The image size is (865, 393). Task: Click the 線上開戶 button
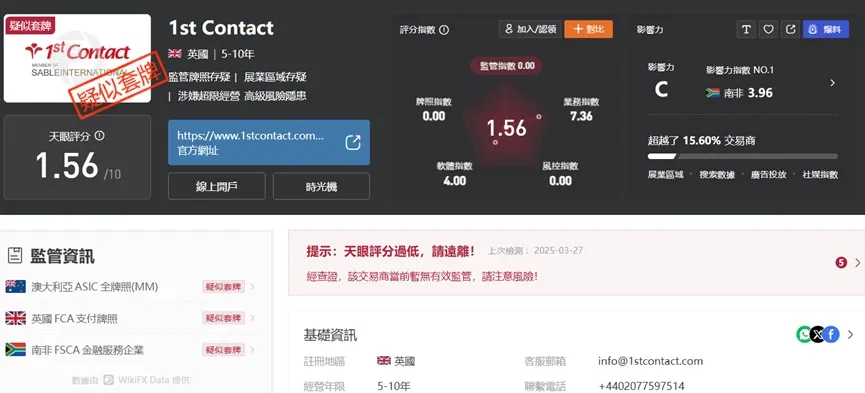point(216,186)
